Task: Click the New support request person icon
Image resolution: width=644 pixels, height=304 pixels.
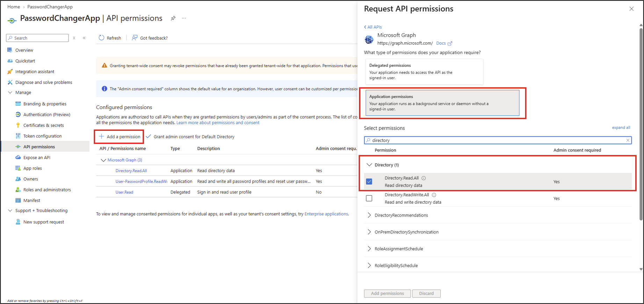Action: coord(18,222)
